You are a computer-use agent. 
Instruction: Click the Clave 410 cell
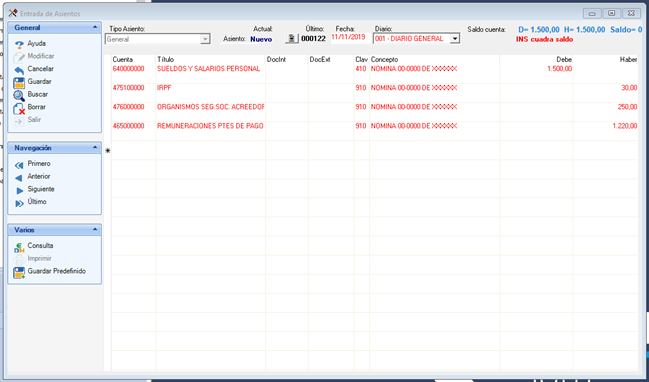(361, 69)
